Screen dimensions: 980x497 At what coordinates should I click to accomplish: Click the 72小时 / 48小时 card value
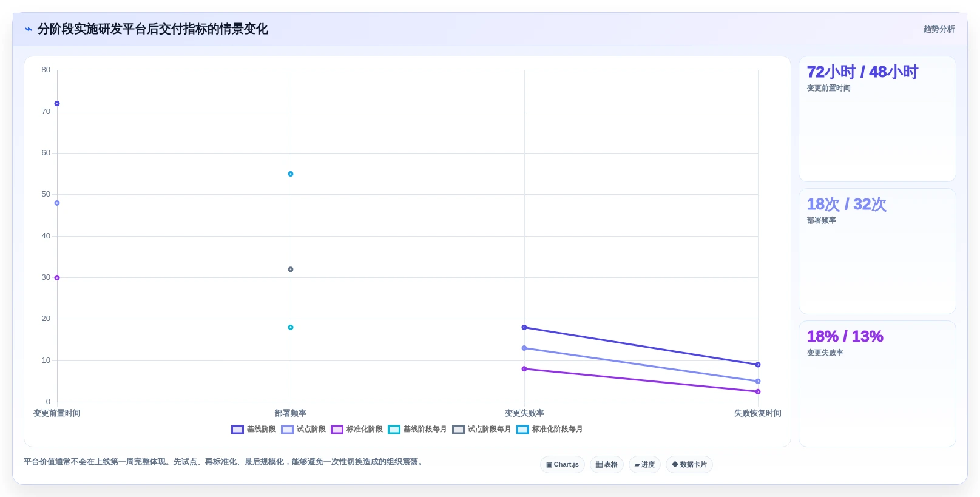click(x=862, y=72)
